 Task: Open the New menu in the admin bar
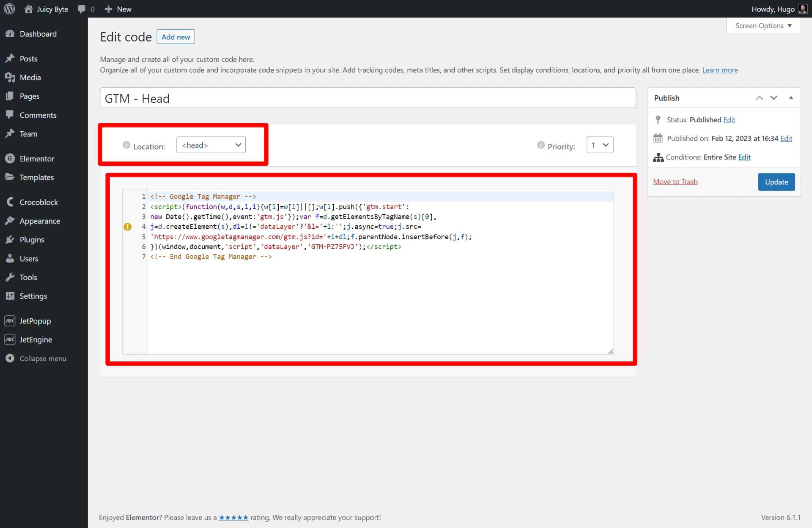click(117, 9)
